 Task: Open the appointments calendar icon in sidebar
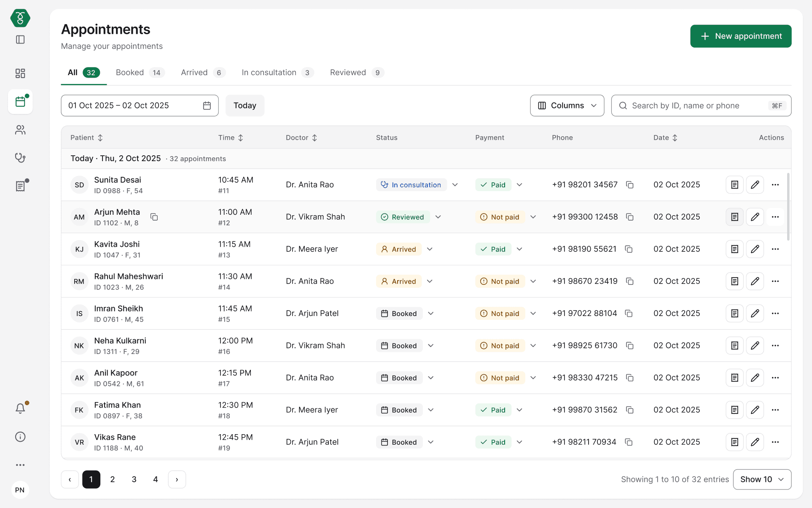point(20,102)
